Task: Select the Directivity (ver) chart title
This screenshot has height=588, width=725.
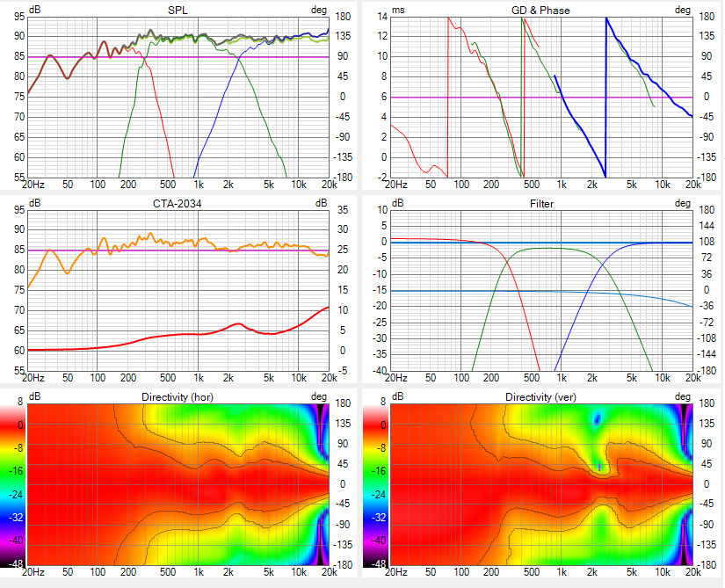Action: pyautogui.click(x=540, y=397)
